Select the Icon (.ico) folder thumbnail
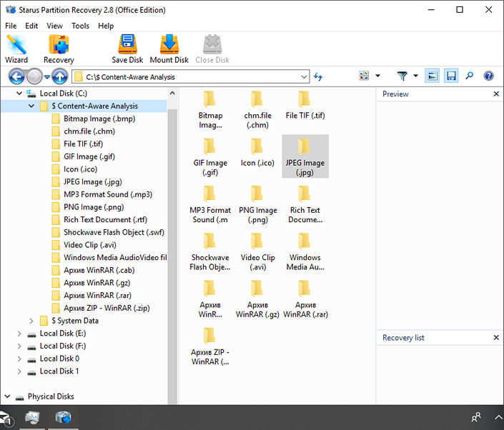Image resolution: width=504 pixels, height=430 pixels. click(x=257, y=153)
